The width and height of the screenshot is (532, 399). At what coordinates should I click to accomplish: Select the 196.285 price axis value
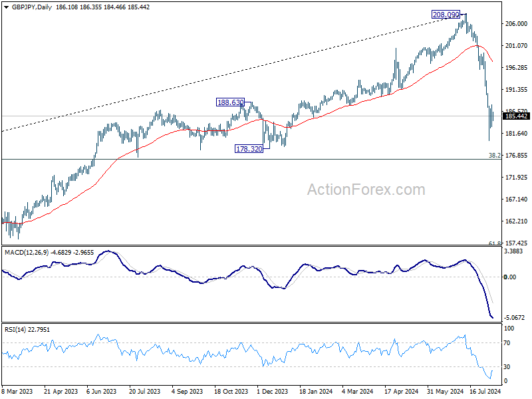click(x=516, y=68)
